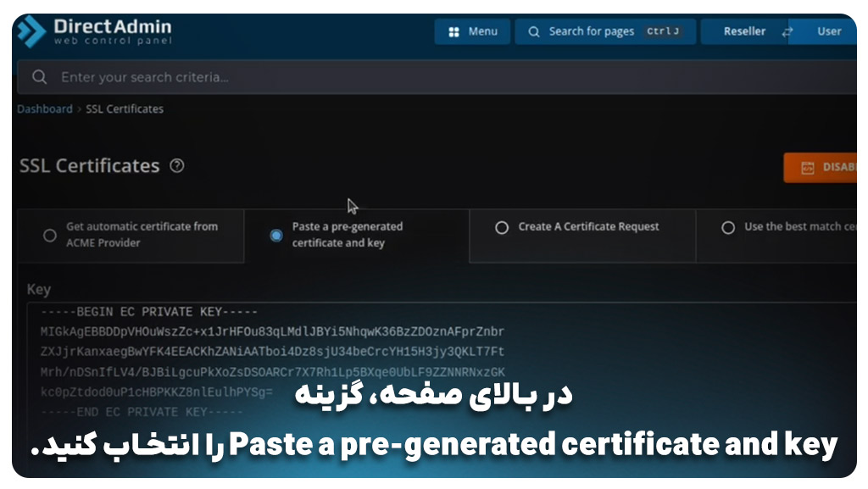
Task: Open Search for pages
Action: (591, 32)
